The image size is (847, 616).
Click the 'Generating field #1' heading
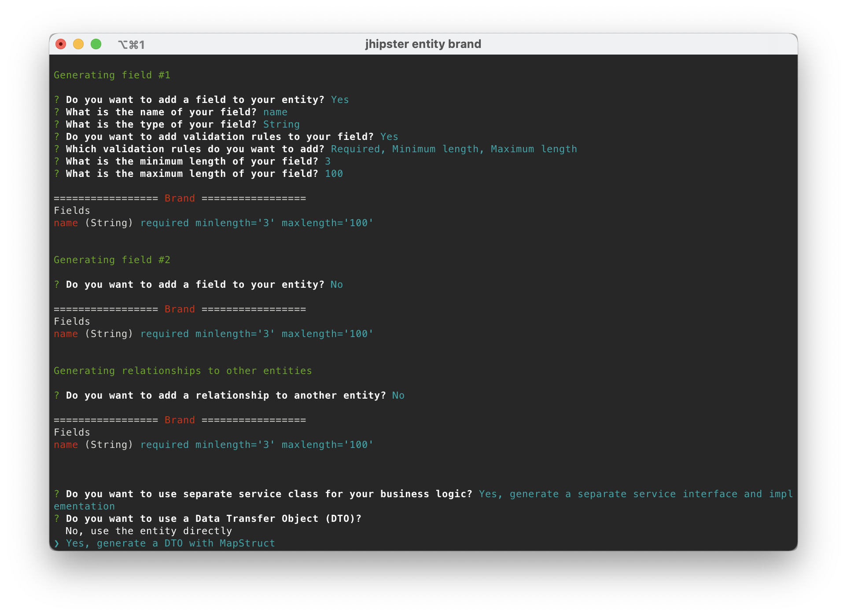(x=112, y=75)
